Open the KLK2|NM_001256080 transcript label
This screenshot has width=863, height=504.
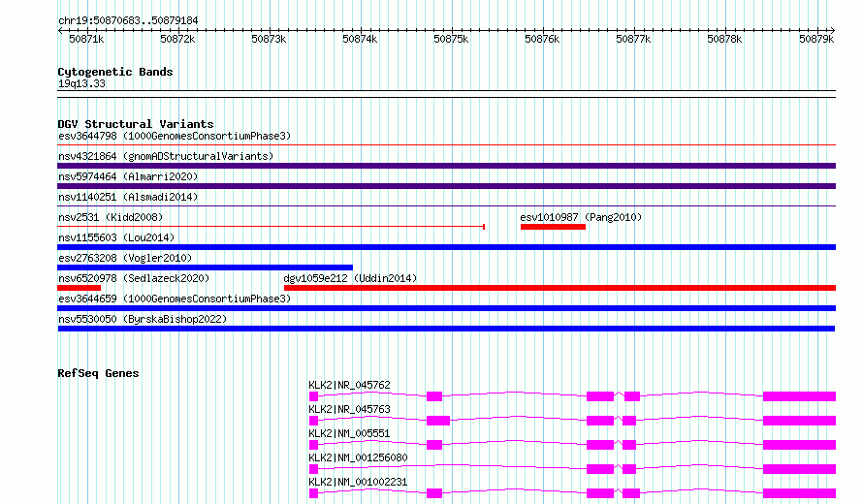359,457
